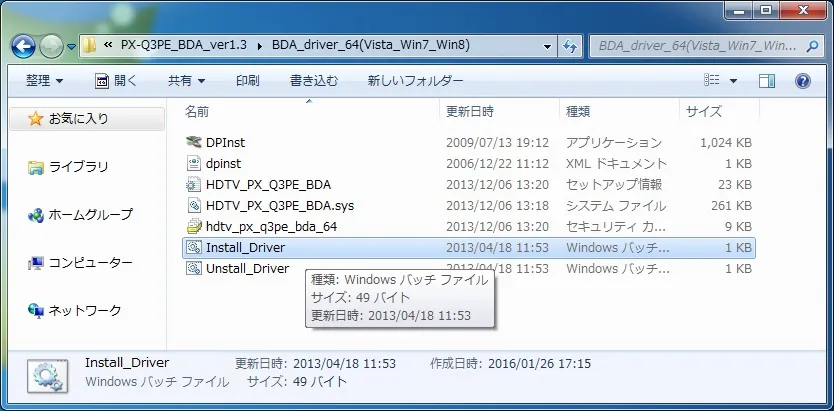Click the dpinst XML file icon
The height and width of the screenshot is (411, 834).
coord(194,163)
